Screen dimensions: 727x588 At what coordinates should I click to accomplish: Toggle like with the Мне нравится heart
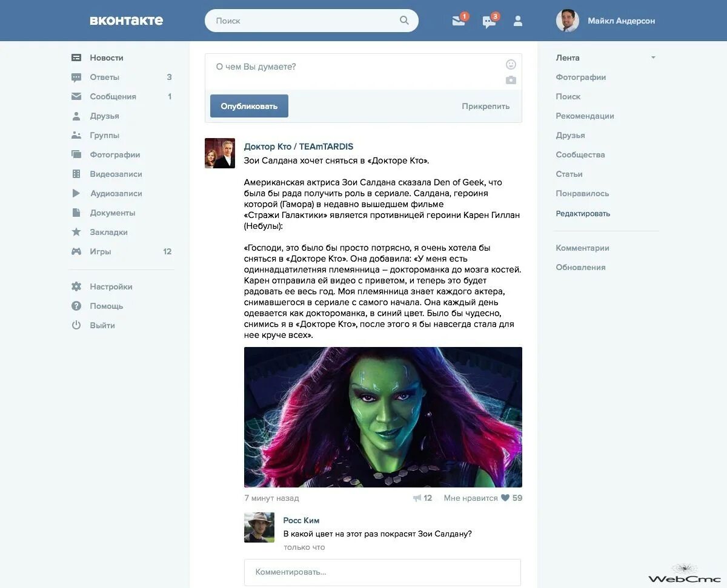coord(505,498)
